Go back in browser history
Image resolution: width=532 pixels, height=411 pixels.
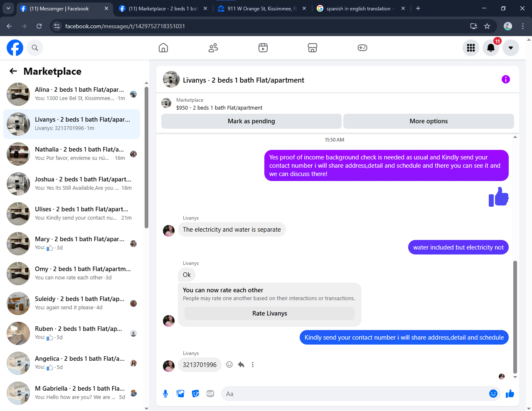tap(9, 26)
